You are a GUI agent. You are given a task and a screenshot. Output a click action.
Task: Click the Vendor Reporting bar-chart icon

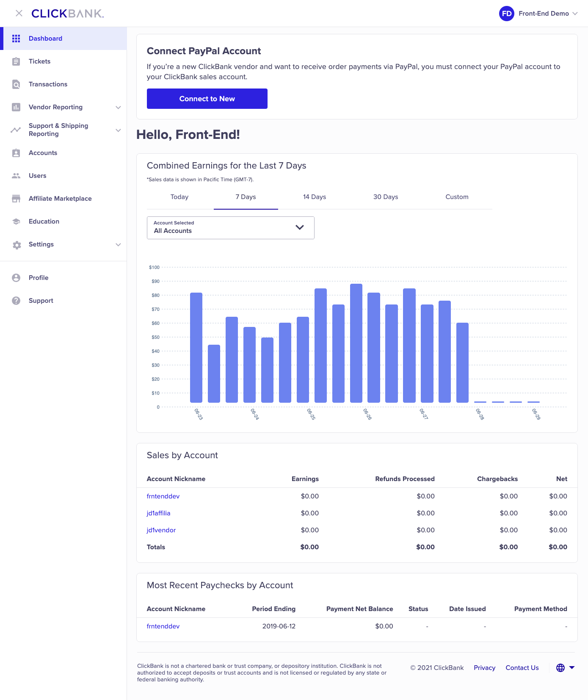pyautogui.click(x=16, y=107)
